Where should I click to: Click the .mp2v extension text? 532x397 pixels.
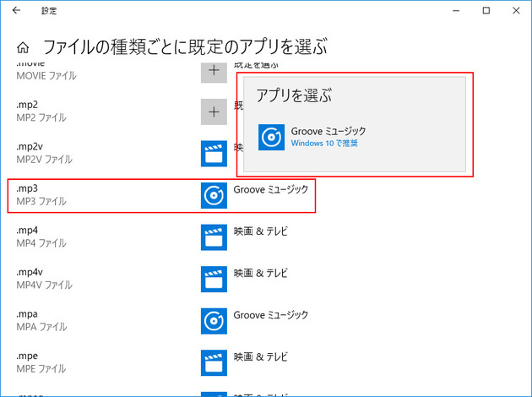[30, 147]
